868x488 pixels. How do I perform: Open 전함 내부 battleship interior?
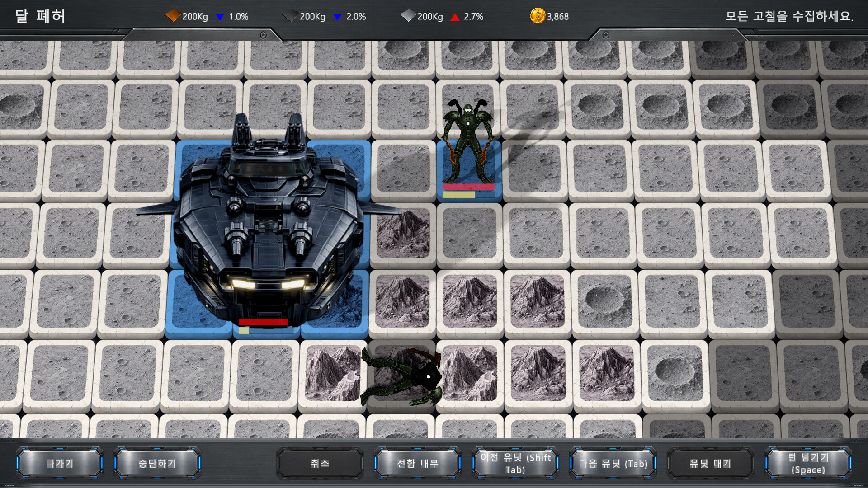[418, 463]
